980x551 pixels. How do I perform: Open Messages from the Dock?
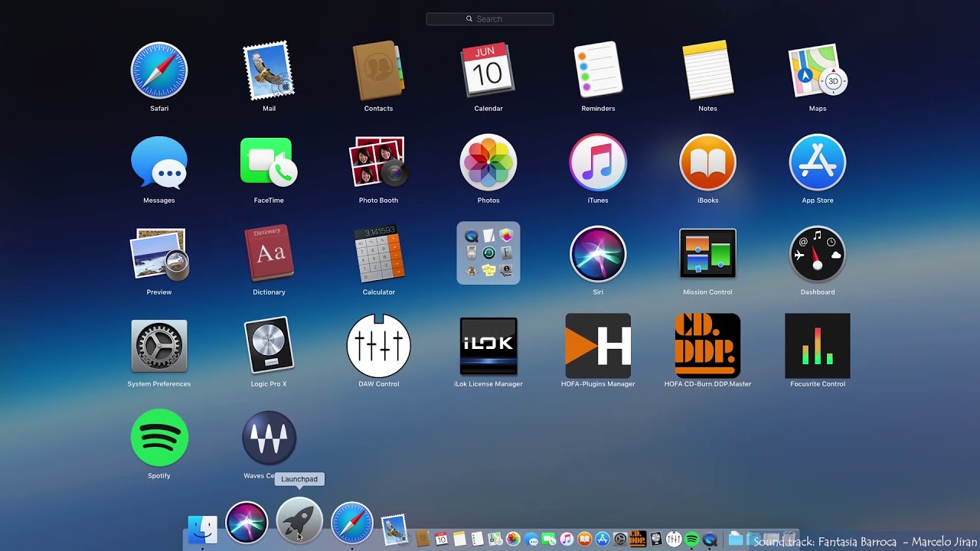531,540
